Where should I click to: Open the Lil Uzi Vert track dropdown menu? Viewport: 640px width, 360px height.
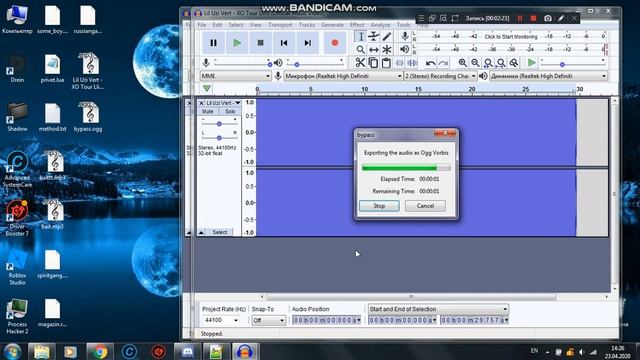click(223, 103)
